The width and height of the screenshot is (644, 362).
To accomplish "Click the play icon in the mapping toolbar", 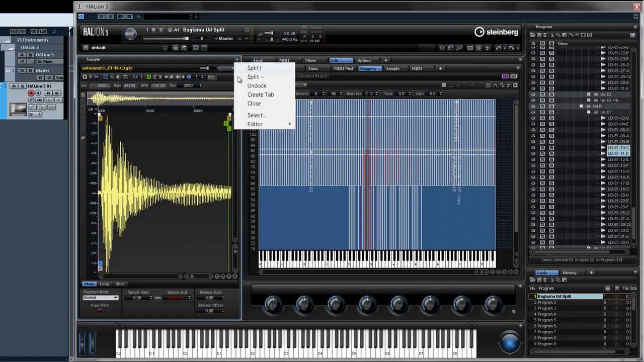I will (515, 85).
